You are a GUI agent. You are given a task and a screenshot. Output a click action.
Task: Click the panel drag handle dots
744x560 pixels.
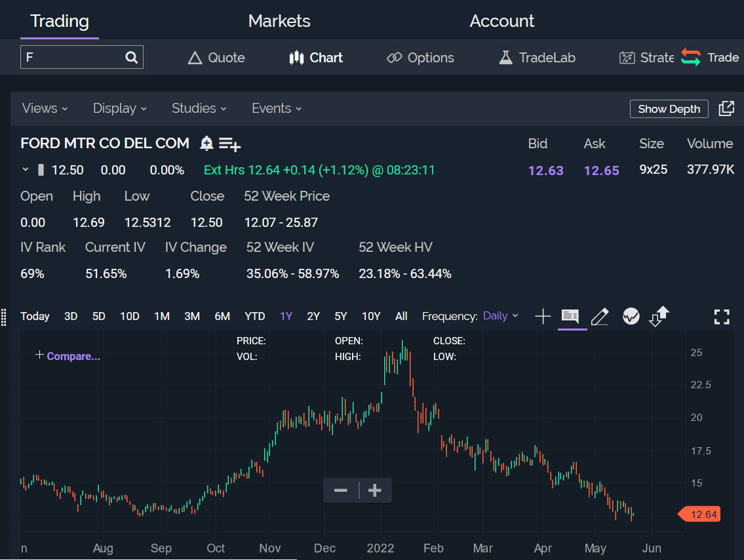pos(4,317)
